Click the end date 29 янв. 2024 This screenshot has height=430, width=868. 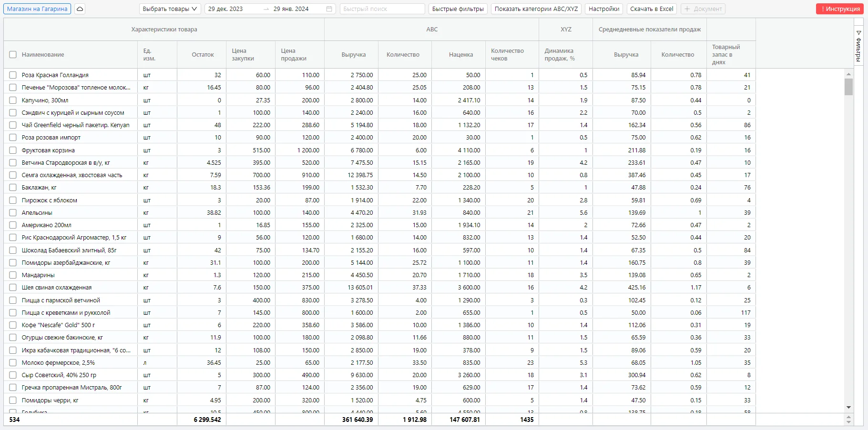coord(291,9)
